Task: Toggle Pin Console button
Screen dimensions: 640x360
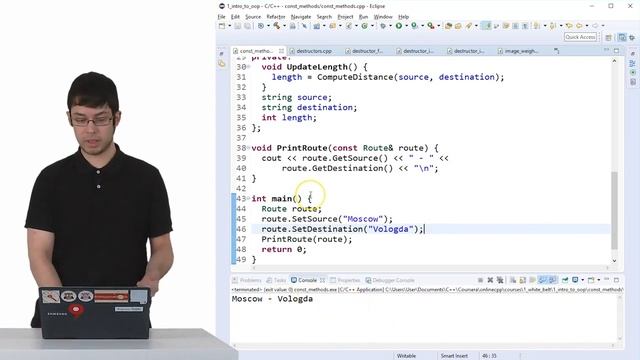Action: [x=565, y=280]
